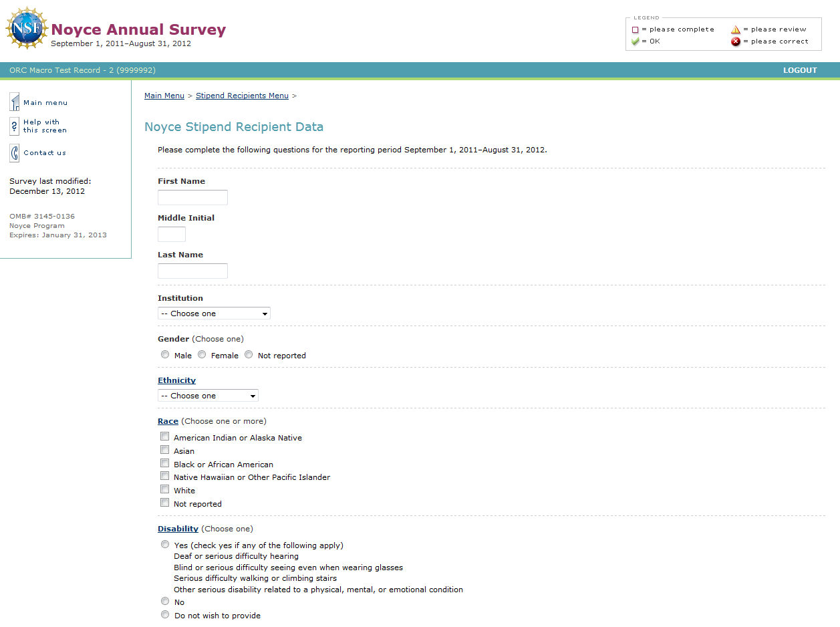The height and width of the screenshot is (627, 840).
Task: Click the Contact us phone icon
Action: [14, 153]
